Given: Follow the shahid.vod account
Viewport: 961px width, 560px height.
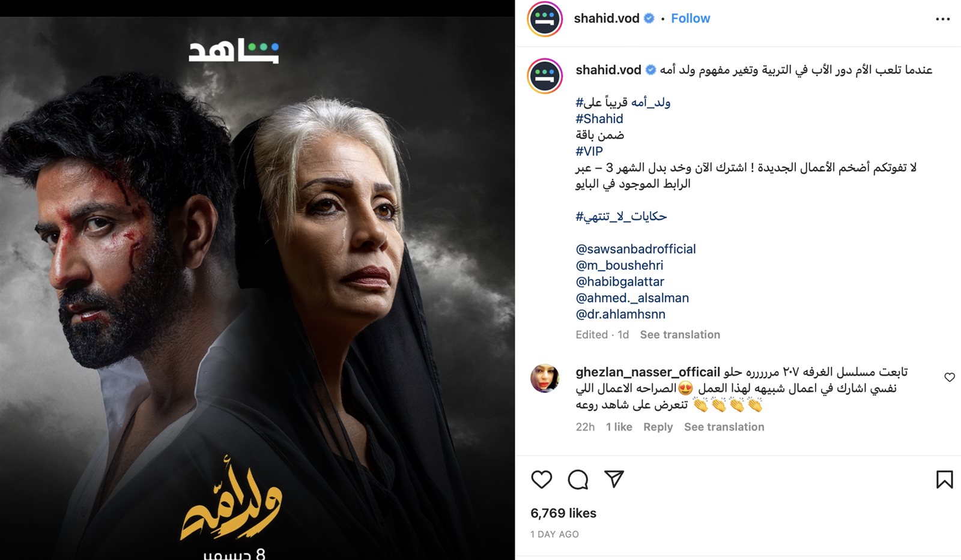Looking at the screenshot, I should [x=690, y=19].
